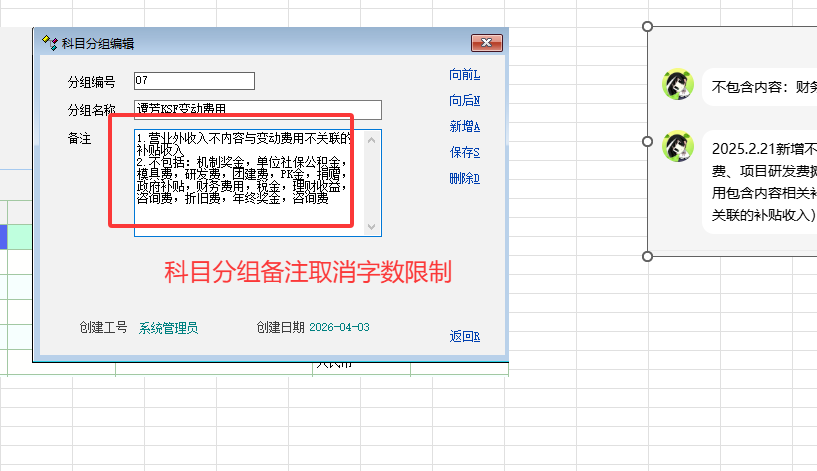Image resolution: width=817 pixels, height=471 pixels.
Task: Click the 系统管理员 creator value
Action: 168,327
